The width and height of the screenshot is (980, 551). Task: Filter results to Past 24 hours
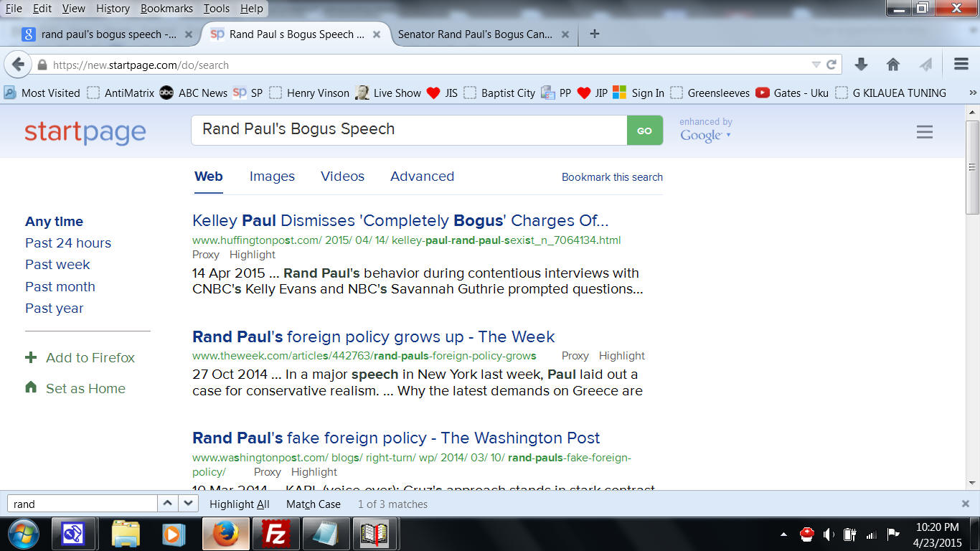68,243
